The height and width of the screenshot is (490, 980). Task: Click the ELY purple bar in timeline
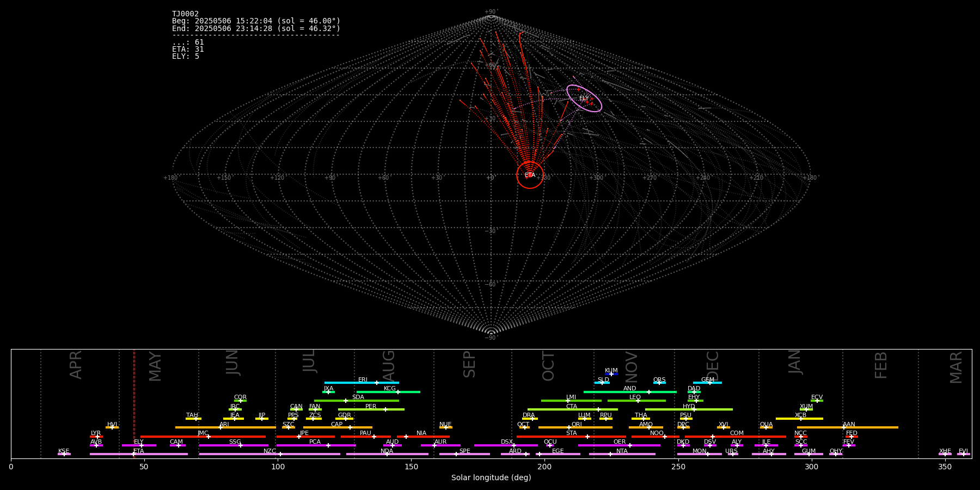click(x=139, y=445)
